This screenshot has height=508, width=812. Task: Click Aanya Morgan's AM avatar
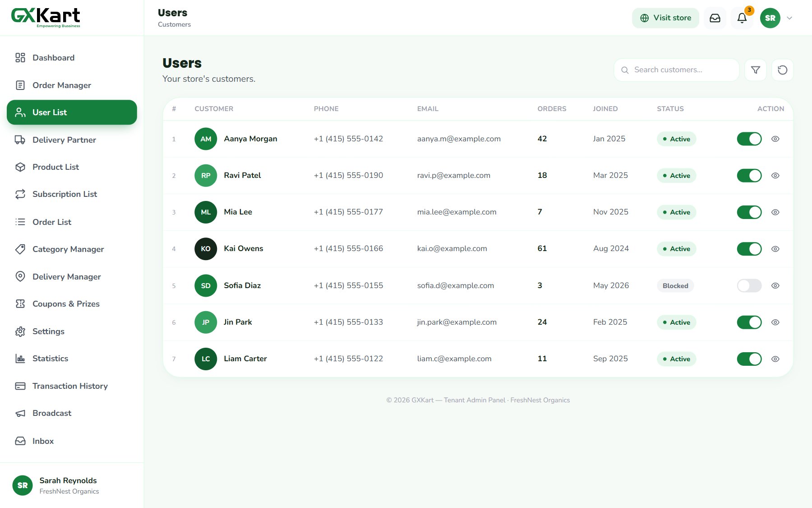coord(206,139)
